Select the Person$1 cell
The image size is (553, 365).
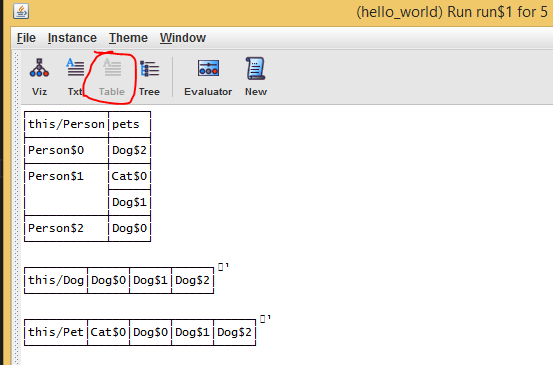point(66,189)
